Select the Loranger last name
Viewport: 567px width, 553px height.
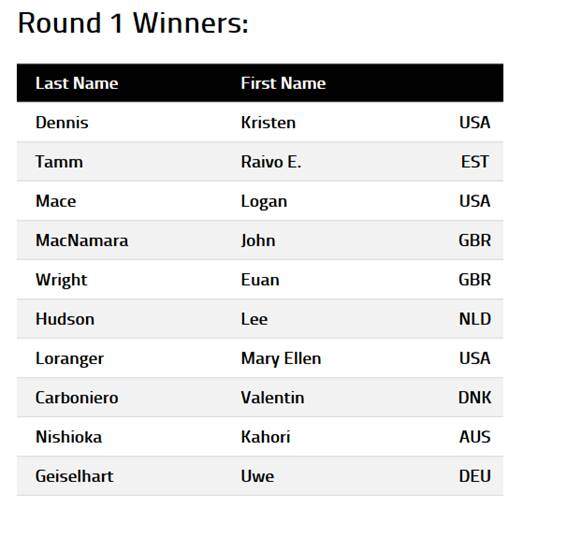pos(69,359)
